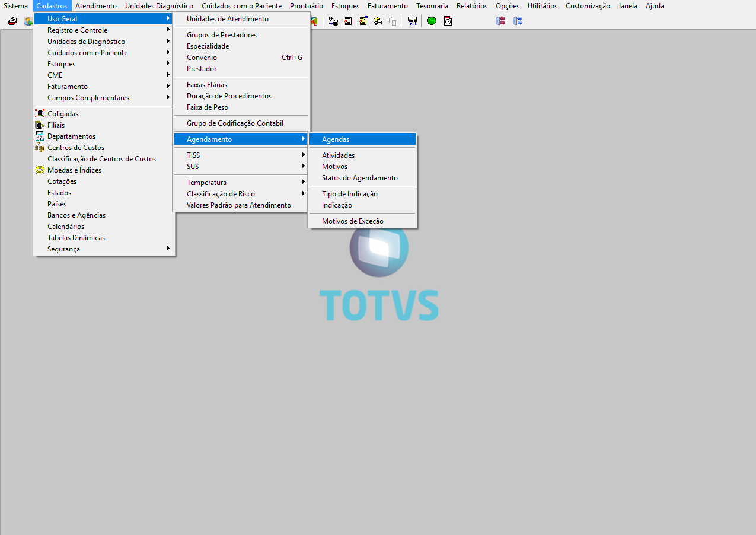The image size is (756, 535).
Task: Open the Utilitários menu
Action: click(543, 6)
